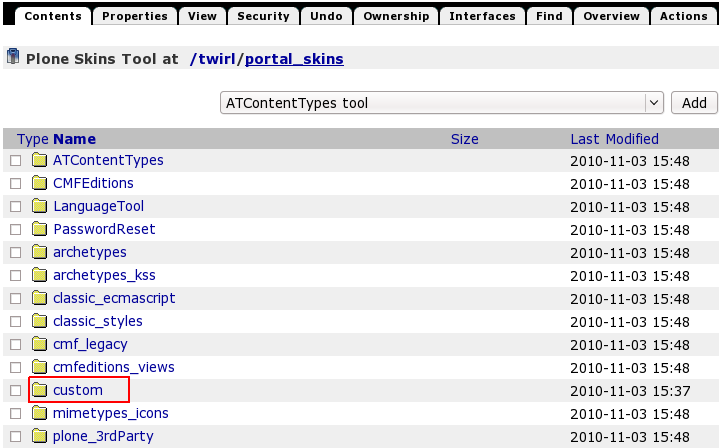Sort by Last Modified column header
The width and height of the screenshot is (724, 448).
615,139
